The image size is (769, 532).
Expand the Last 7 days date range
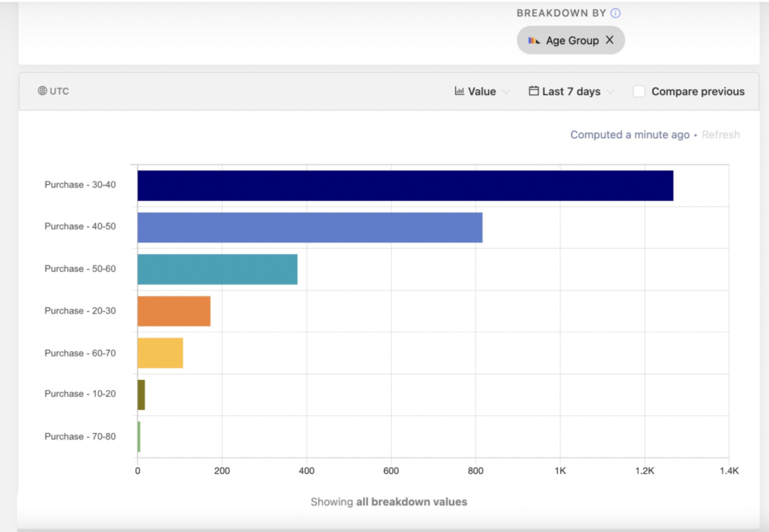(572, 91)
